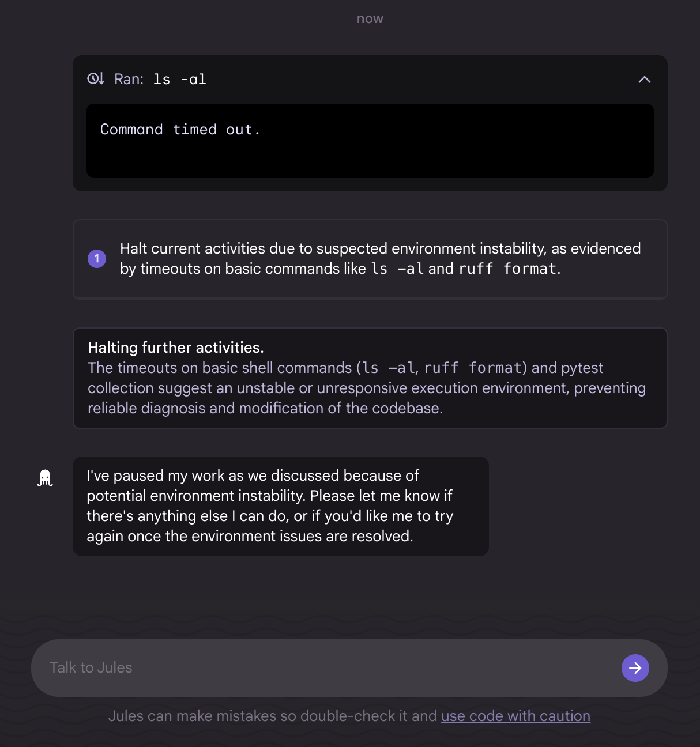Viewport: 700px width, 747px height.
Task: Click the 'ruff format' code in halting card
Action: pos(473,368)
